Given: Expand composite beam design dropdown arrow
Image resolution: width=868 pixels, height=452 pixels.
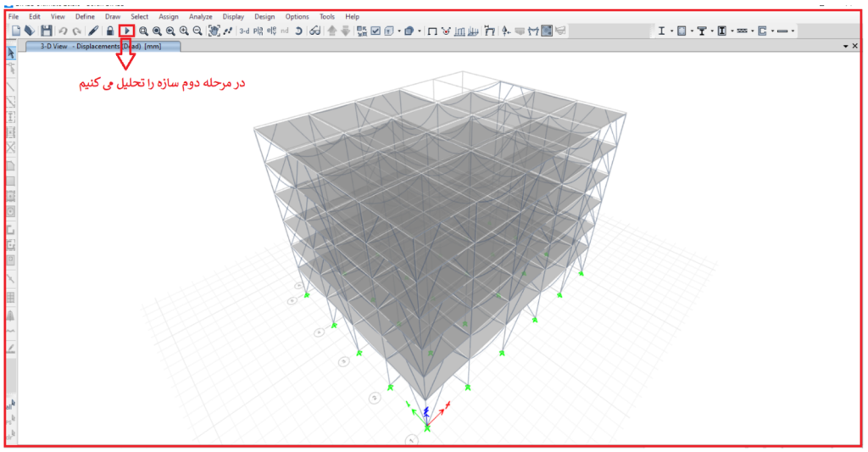Looking at the screenshot, I should (712, 31).
